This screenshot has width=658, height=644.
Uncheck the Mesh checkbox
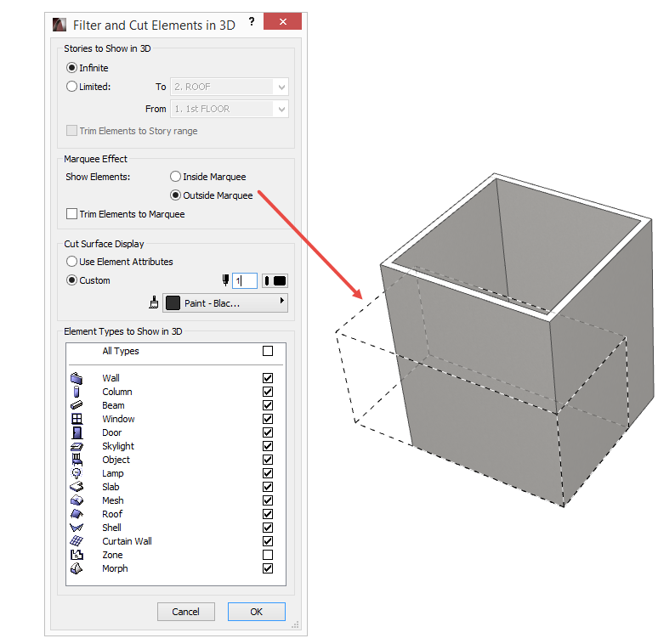click(x=268, y=500)
